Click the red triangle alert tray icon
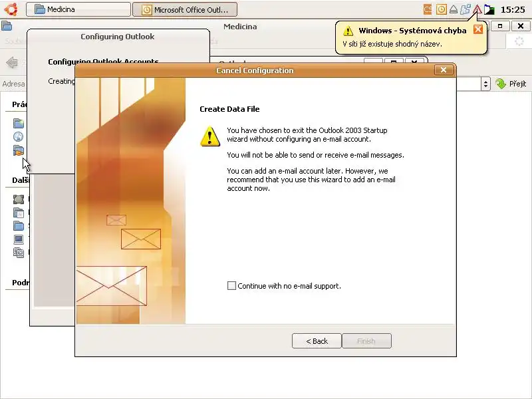This screenshot has height=399, width=532. [x=477, y=9]
